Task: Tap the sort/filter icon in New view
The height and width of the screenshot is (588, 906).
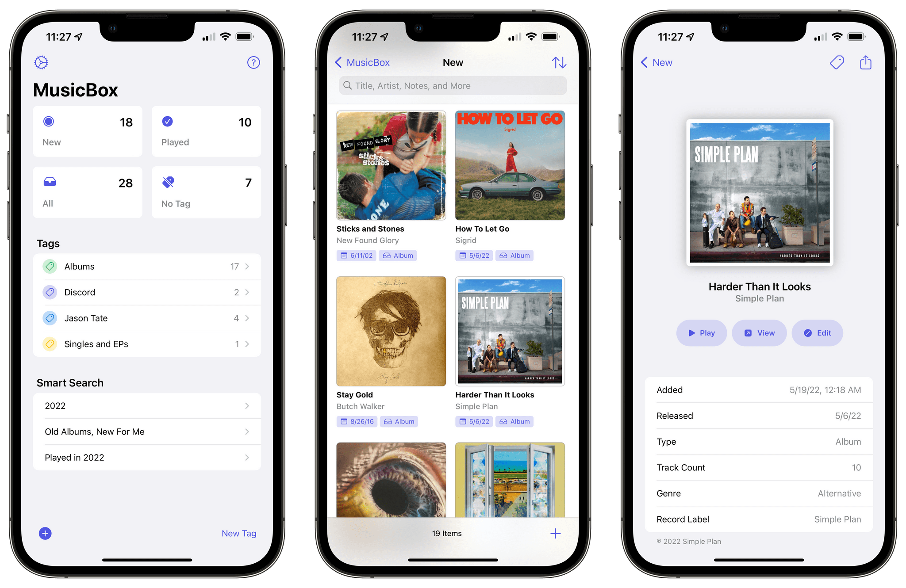Action: [559, 62]
